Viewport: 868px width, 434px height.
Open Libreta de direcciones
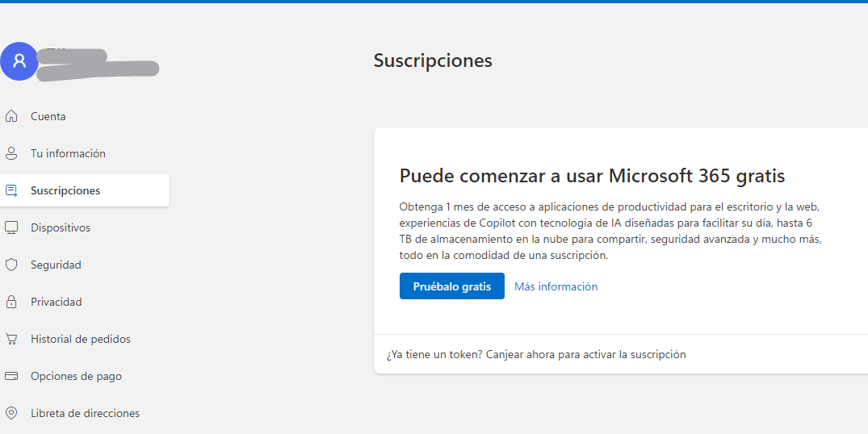85,413
